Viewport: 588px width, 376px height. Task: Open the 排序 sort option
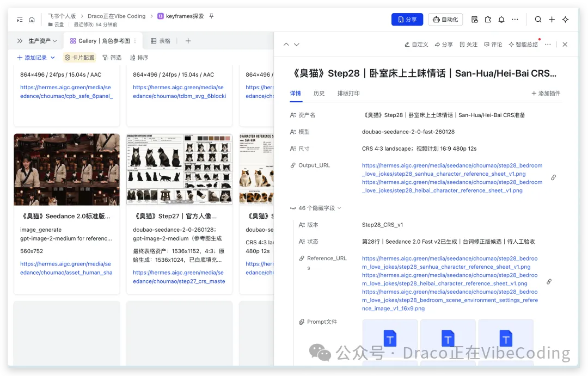coord(139,57)
